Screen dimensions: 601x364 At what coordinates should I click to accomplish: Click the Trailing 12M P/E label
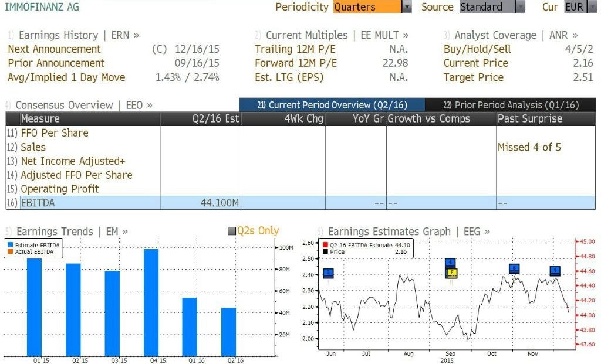click(295, 49)
